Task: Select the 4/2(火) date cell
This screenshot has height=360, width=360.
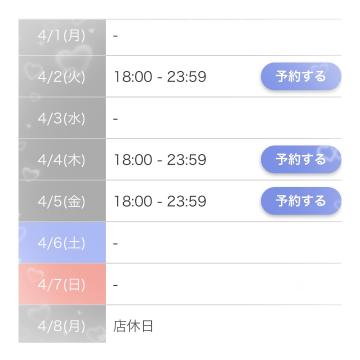Action: pos(62,76)
